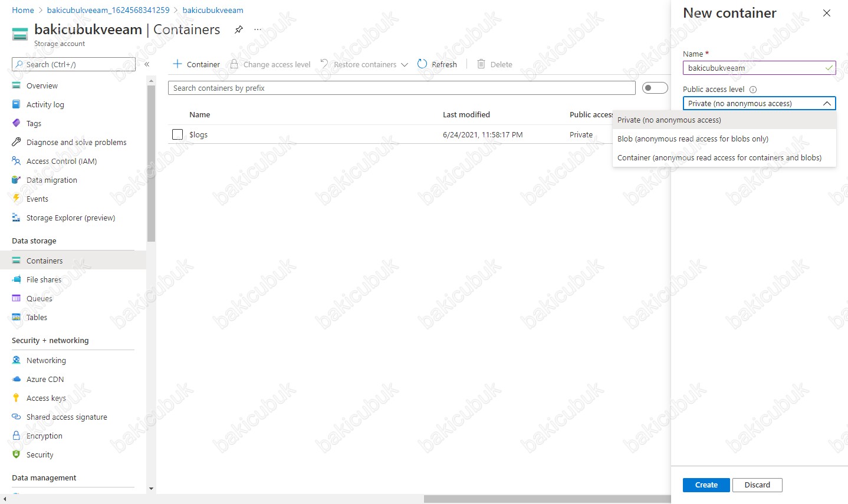Click the container Name input field
Viewport: 848px width, 504px height.
click(x=760, y=68)
